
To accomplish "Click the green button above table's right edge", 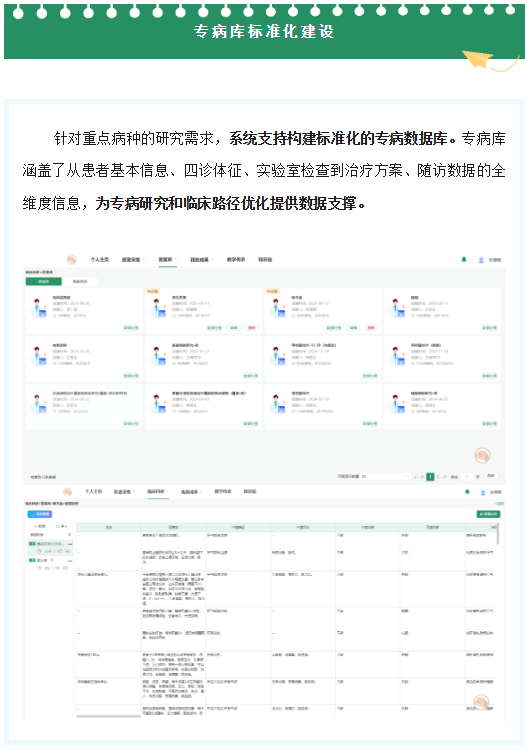I will (488, 514).
